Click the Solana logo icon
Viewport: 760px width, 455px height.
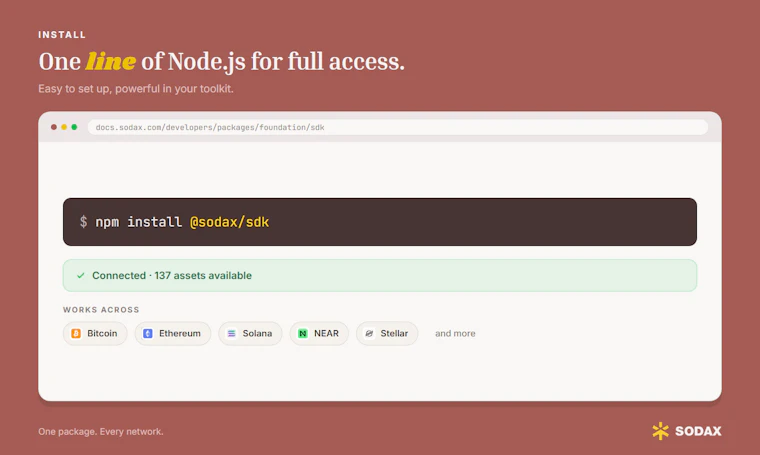pos(231,333)
